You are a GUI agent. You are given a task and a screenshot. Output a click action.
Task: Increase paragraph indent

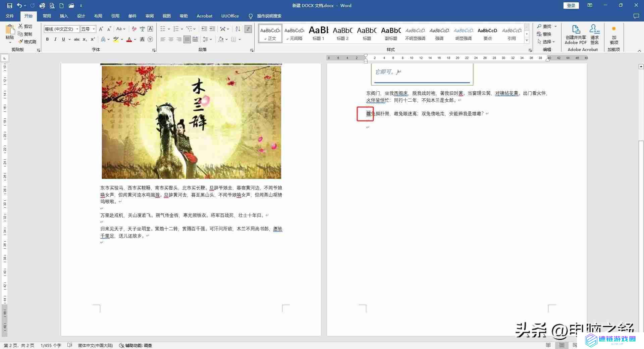coord(212,29)
